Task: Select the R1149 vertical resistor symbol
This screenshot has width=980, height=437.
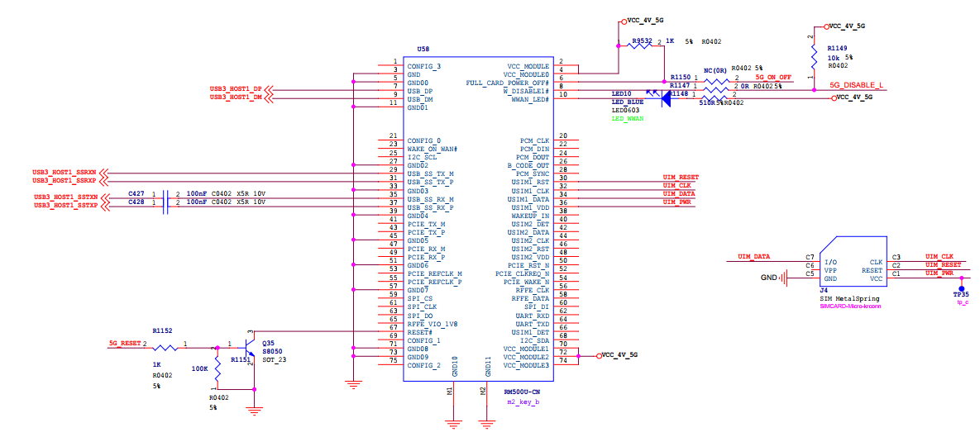Action: [x=814, y=58]
